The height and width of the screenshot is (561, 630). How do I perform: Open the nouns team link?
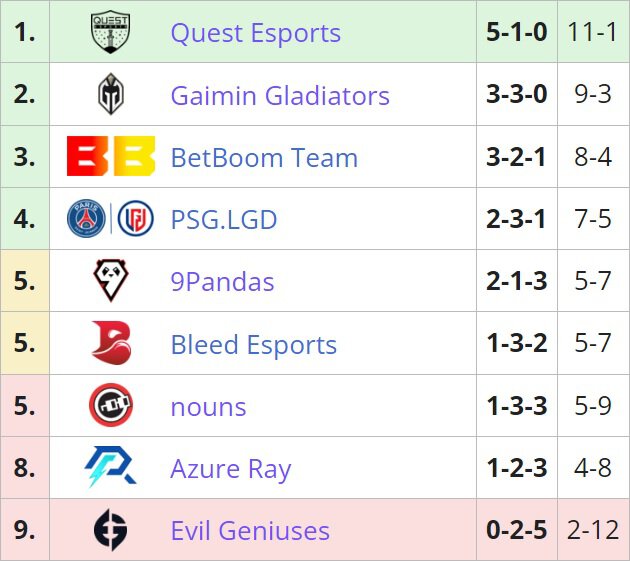(x=208, y=407)
